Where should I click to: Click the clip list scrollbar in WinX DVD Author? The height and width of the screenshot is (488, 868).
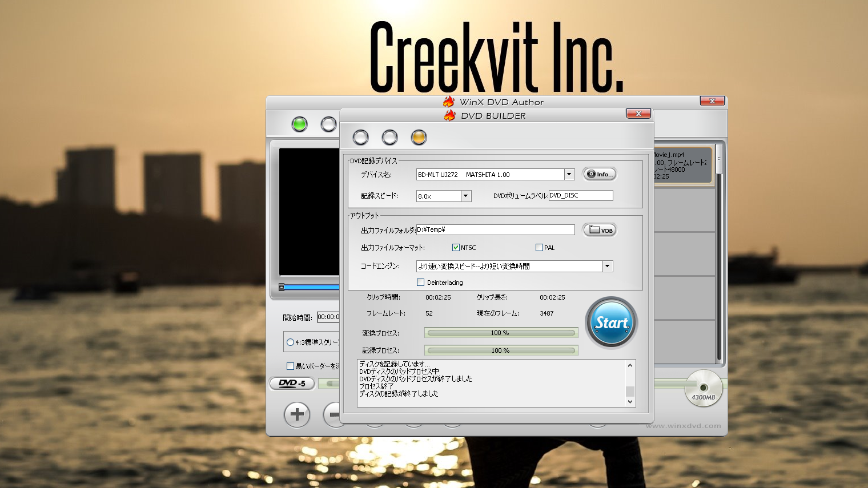(x=720, y=254)
